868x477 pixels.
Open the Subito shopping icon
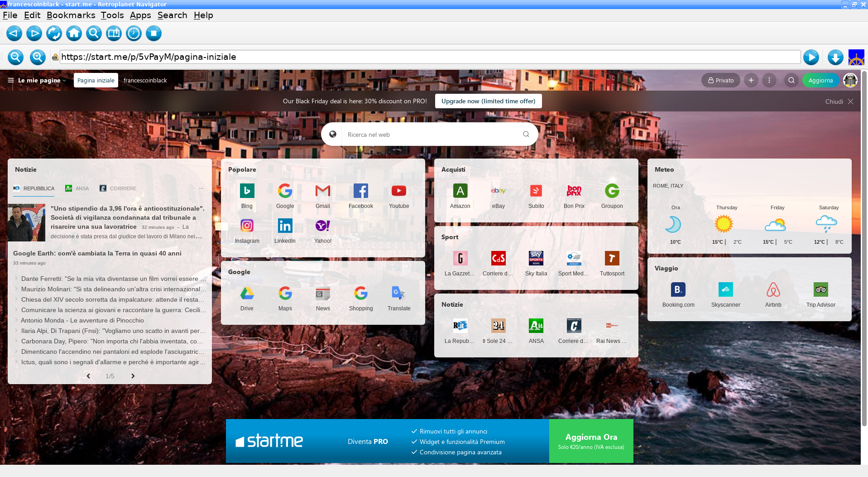click(536, 191)
